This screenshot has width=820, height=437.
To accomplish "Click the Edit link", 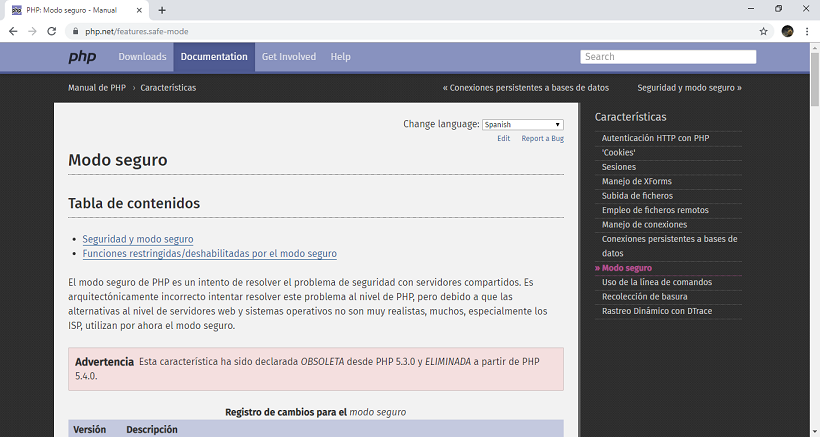I will [x=504, y=139].
